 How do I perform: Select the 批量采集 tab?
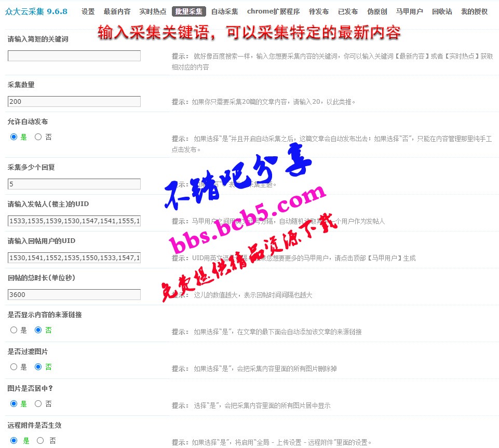point(188,11)
